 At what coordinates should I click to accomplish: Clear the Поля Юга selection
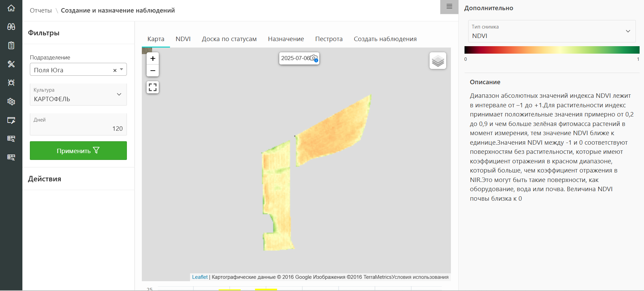[115, 70]
